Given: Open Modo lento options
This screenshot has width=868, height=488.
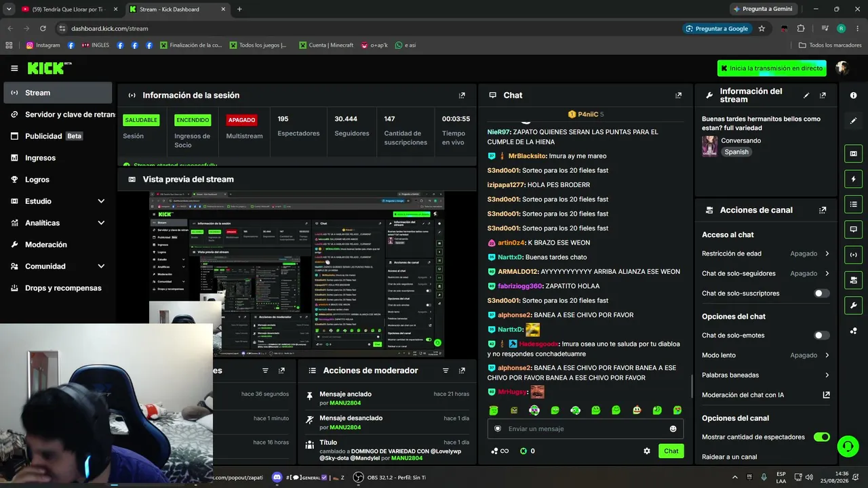Looking at the screenshot, I should 766,355.
